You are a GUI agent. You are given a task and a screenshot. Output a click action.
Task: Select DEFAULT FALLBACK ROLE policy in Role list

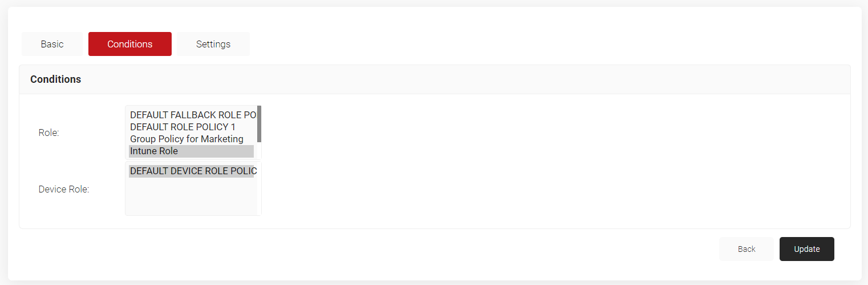pyautogui.click(x=192, y=115)
